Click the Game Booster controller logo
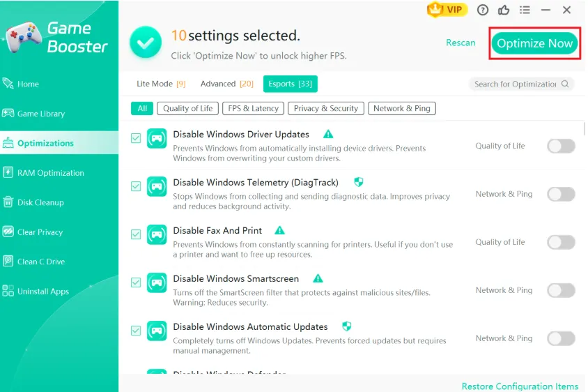Screen dimensions: 588x392 click(23, 37)
